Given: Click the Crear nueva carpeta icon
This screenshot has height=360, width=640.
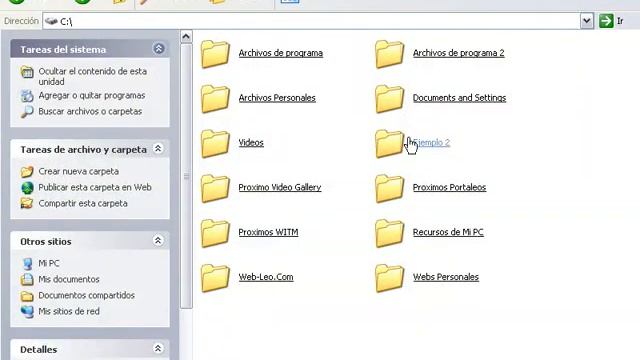Looking at the screenshot, I should 27,171.
